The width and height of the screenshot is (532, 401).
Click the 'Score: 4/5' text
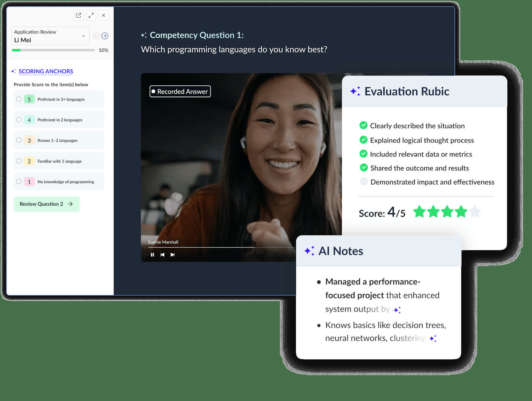point(382,212)
